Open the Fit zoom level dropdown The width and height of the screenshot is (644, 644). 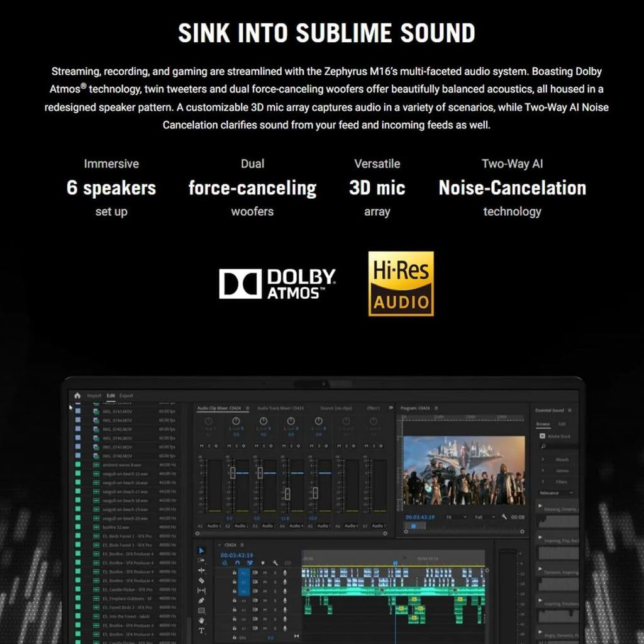click(457, 517)
